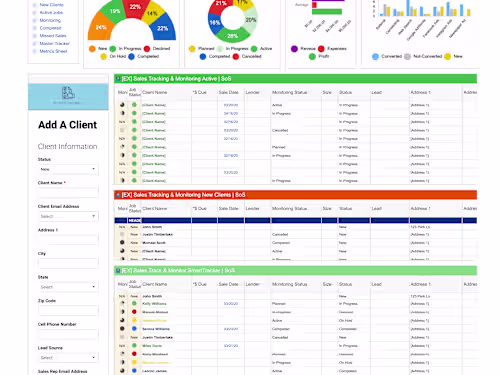Screen dimensions: 500x375
Task: Click the sheet icon beside Metrics Sheet link
Action: [34, 51]
